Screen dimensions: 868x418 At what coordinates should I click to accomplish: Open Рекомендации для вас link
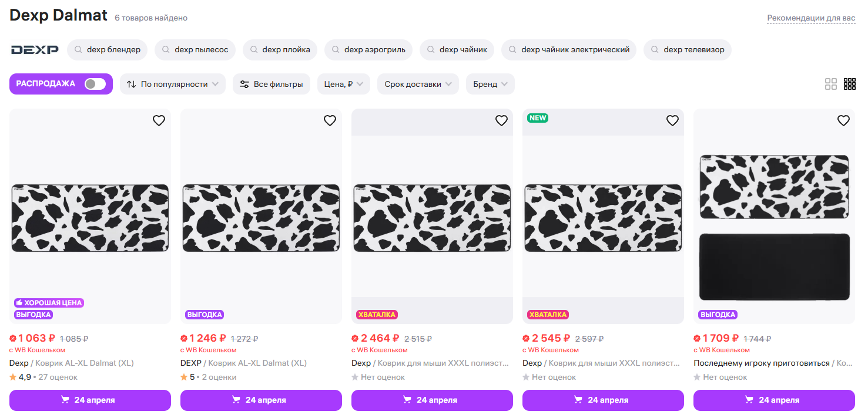811,18
